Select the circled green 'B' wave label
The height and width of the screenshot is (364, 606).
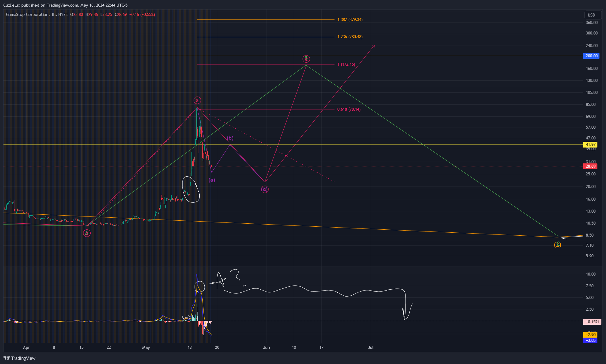pos(306,58)
